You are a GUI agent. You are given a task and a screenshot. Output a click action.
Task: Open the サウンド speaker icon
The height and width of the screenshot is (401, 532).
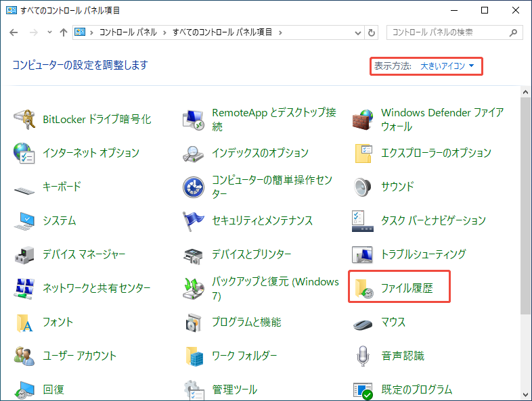coord(362,187)
